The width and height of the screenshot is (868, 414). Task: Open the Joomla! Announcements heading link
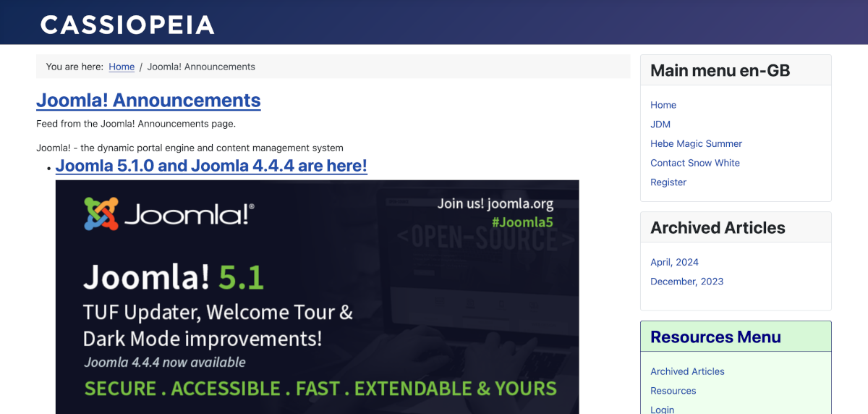coord(148,100)
